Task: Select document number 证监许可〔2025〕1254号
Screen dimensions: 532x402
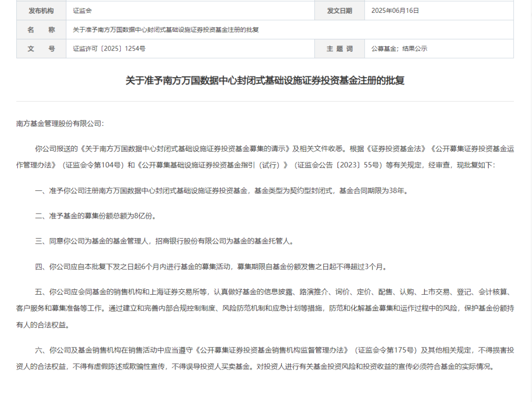Action: click(109, 49)
